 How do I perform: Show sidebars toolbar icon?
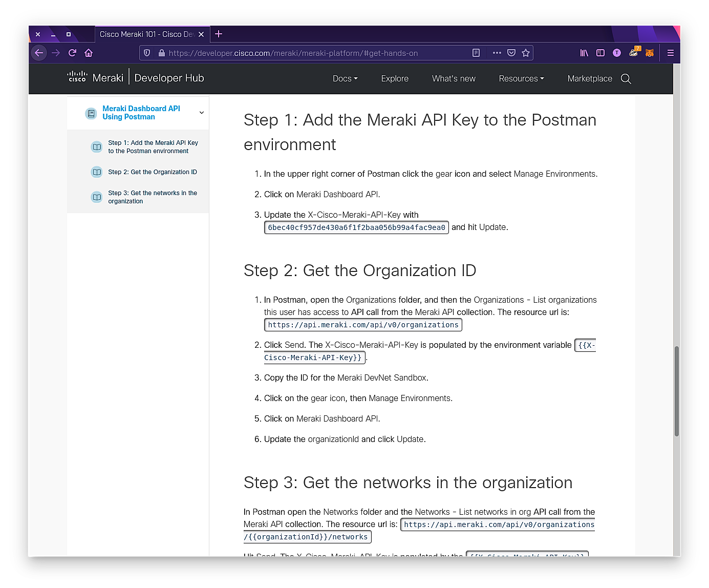600,53
